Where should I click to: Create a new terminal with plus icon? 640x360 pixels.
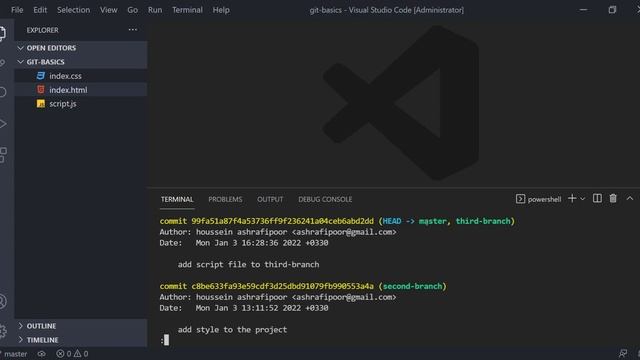tap(572, 198)
